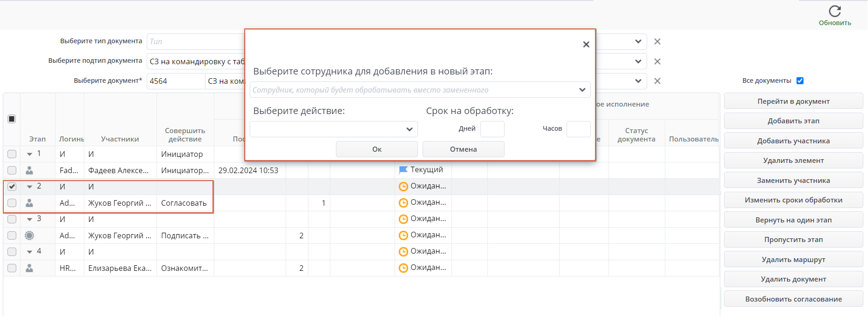Click the Участники column header

[x=120, y=139]
